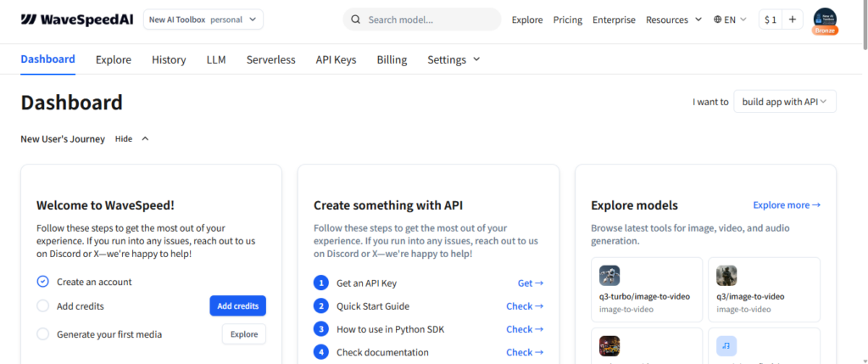Image resolution: width=868 pixels, height=364 pixels.
Task: Toggle the Generate your first media circle
Action: (x=43, y=334)
